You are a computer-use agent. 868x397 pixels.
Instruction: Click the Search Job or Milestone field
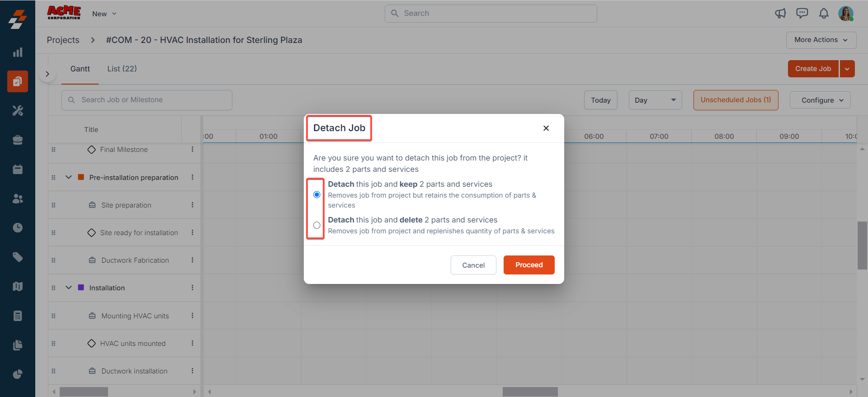click(x=147, y=100)
